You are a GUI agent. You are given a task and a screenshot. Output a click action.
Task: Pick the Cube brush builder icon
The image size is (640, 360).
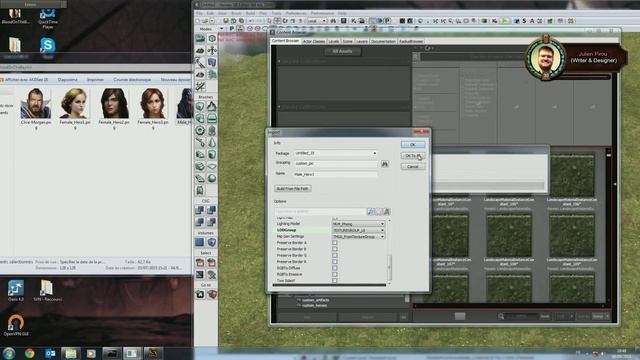coord(200,107)
